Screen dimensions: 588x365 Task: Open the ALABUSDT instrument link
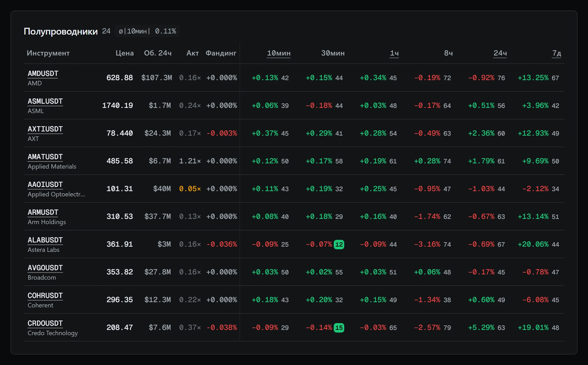pos(45,240)
